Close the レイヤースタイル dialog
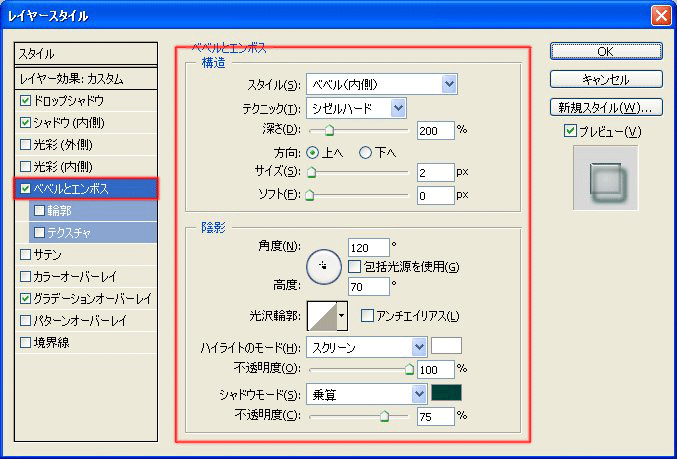Screen dimensions: 677x459 point(661,16)
